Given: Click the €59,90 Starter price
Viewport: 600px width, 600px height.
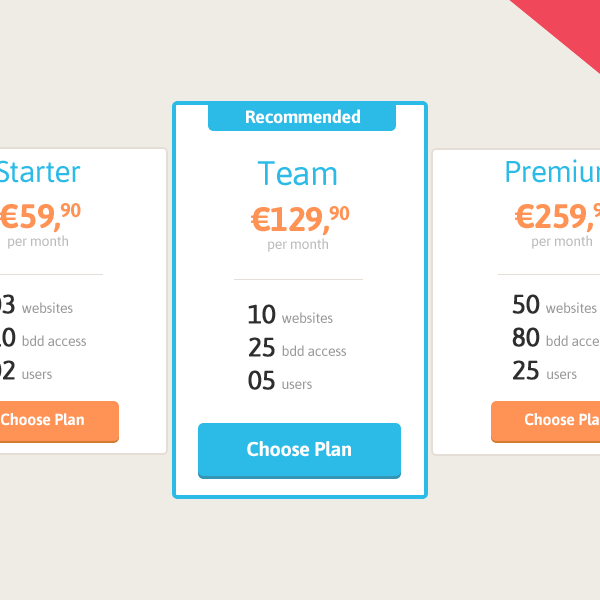Looking at the screenshot, I should [x=40, y=215].
